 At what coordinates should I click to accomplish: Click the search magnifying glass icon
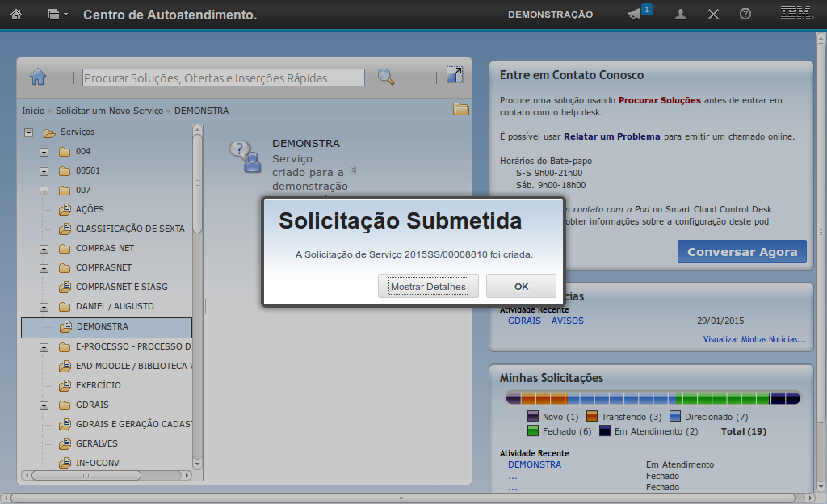[386, 78]
